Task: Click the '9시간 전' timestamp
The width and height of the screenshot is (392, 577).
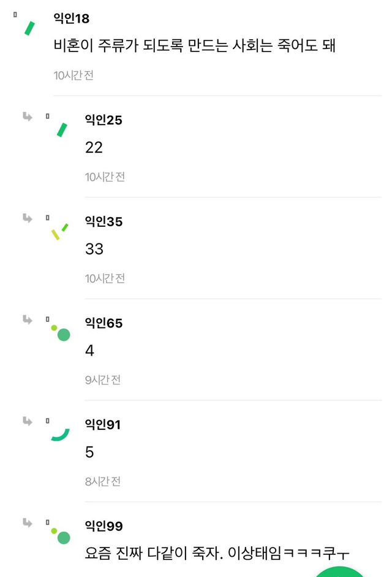Action: click(103, 380)
